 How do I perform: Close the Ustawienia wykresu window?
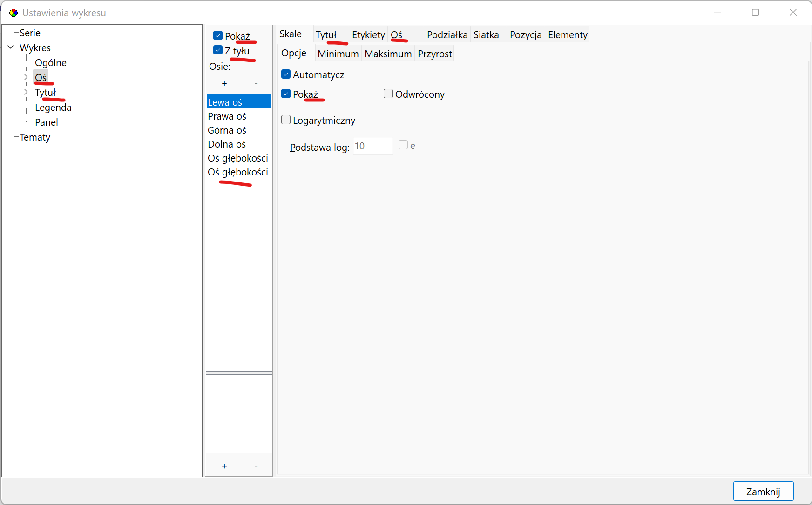click(x=793, y=13)
